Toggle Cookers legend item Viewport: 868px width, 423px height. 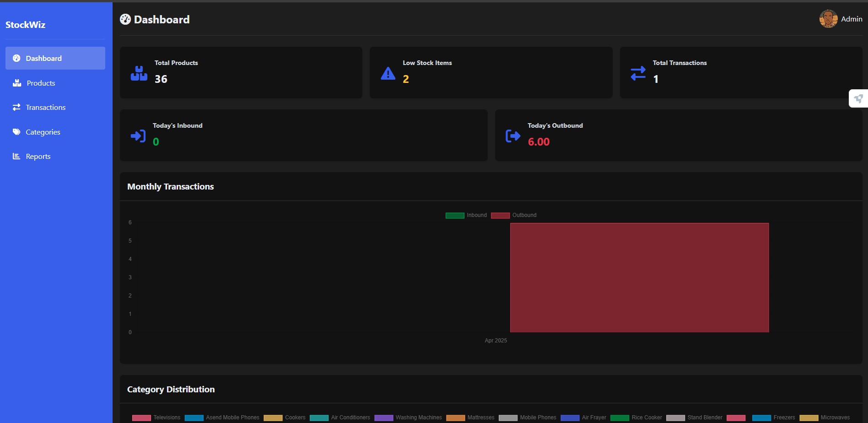285,418
